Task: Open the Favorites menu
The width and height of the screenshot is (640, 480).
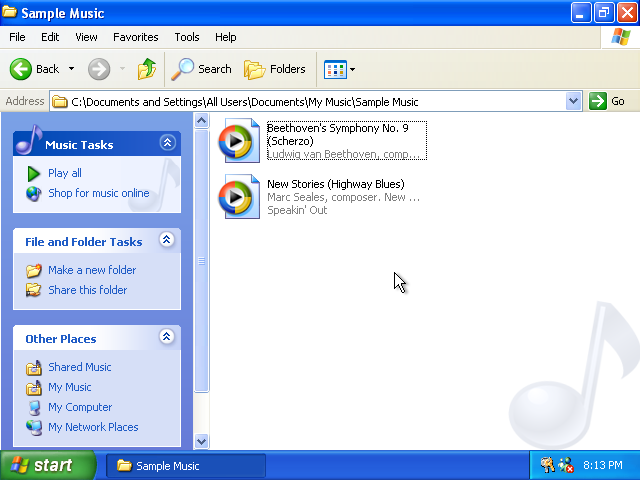Action: click(136, 37)
